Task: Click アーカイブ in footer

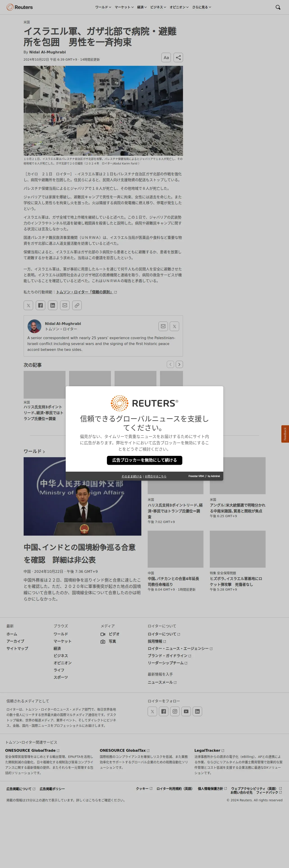Action: click(16, 641)
